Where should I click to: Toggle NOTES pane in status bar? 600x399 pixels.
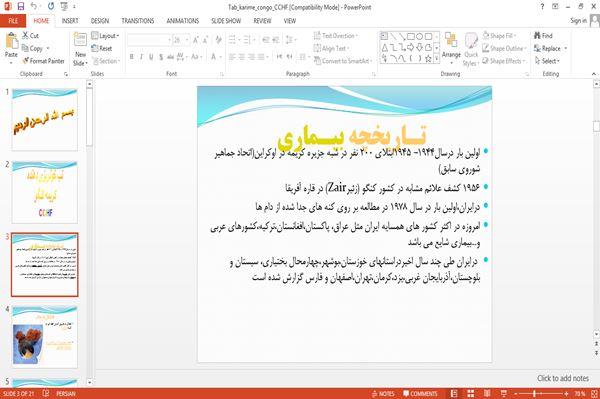pos(383,394)
